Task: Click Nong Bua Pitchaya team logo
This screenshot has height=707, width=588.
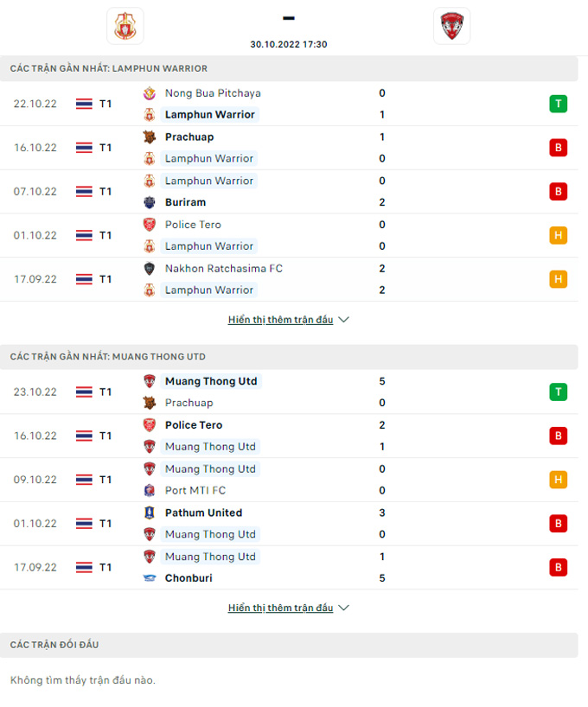Action: pyautogui.click(x=150, y=93)
